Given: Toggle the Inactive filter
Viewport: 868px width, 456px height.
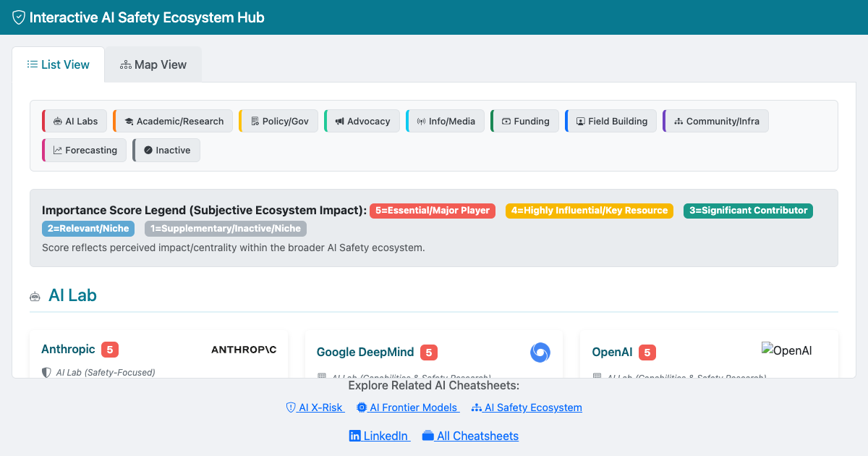Looking at the screenshot, I should 166,150.
